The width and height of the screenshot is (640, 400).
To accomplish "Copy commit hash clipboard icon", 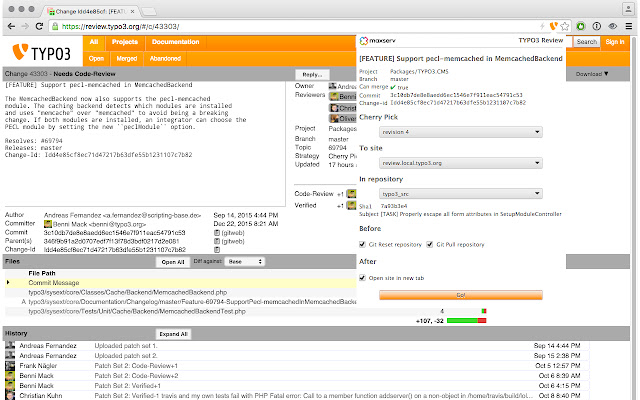I will click(x=217, y=233).
